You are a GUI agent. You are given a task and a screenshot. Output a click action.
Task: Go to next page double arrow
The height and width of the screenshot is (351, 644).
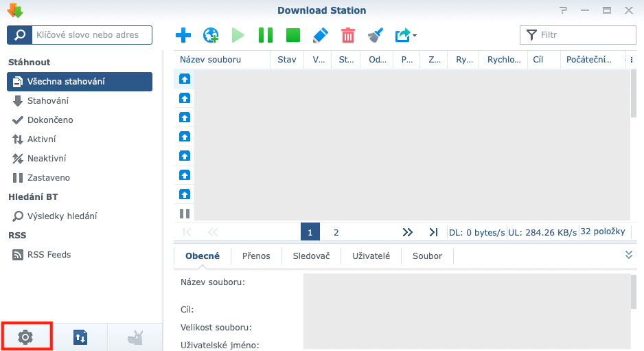(x=407, y=232)
